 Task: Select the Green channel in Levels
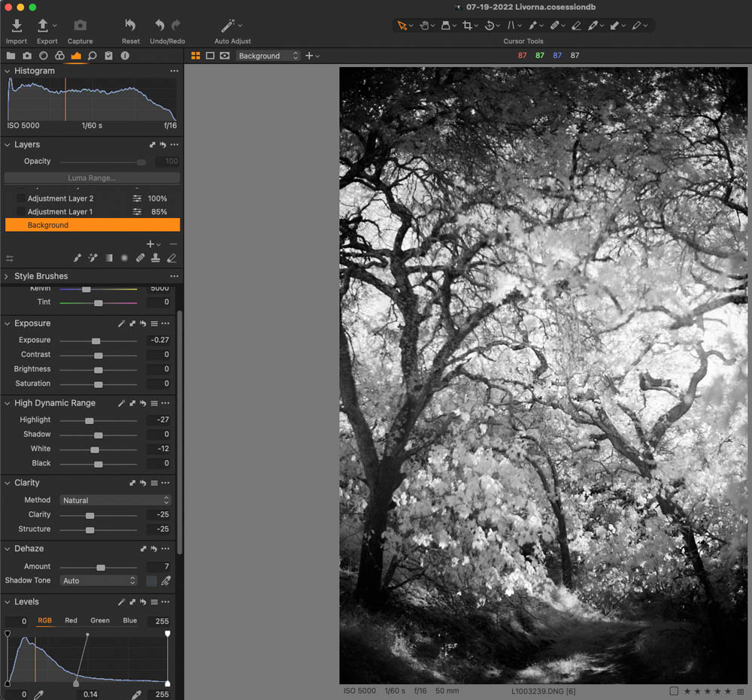[x=100, y=620]
